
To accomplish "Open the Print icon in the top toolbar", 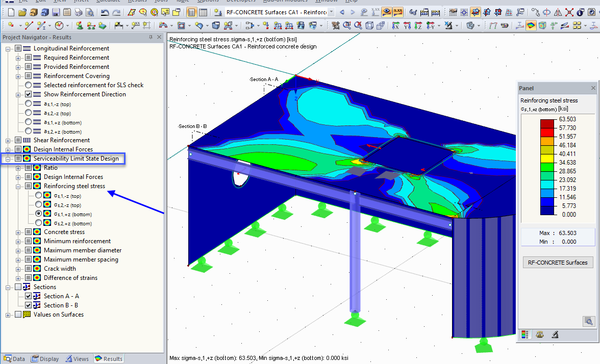I will coord(78,12).
